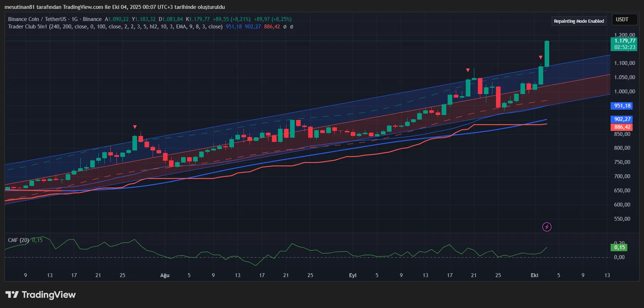Select the blue 951,18 price tag
The image size is (644, 308).
tap(622, 106)
